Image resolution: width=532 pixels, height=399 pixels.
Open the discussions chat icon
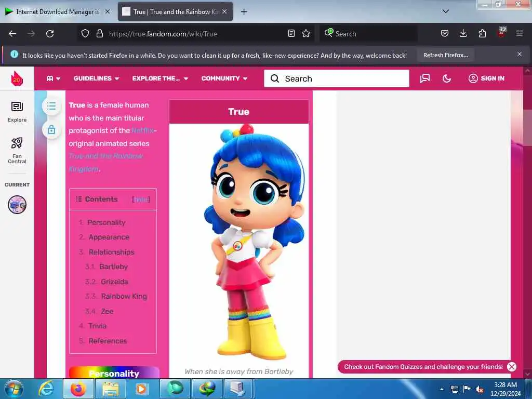(x=425, y=78)
